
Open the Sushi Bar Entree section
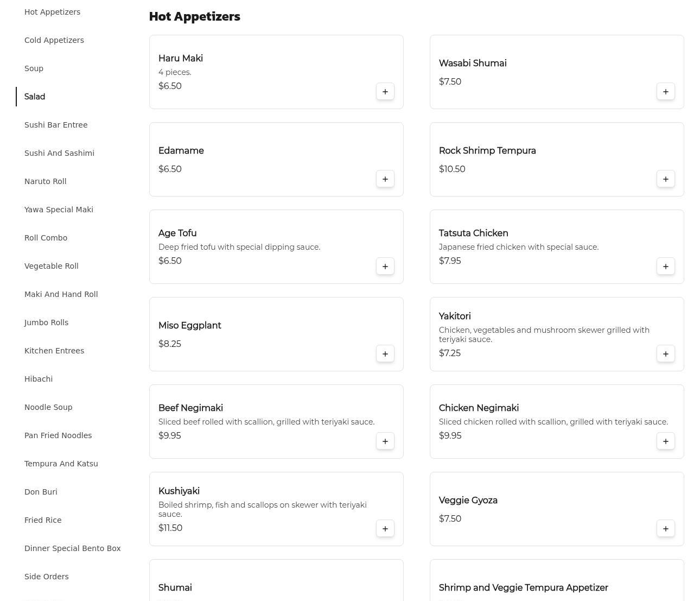[56, 125]
